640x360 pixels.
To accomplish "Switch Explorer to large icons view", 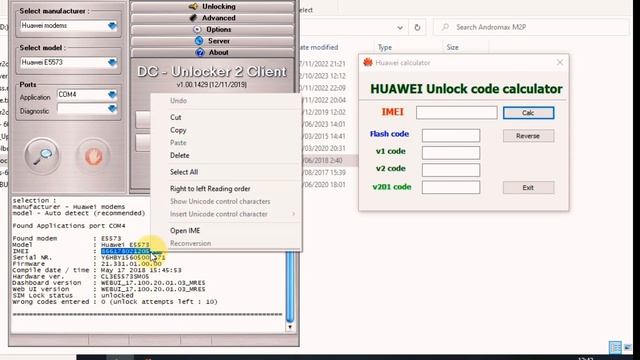I will (x=628, y=347).
